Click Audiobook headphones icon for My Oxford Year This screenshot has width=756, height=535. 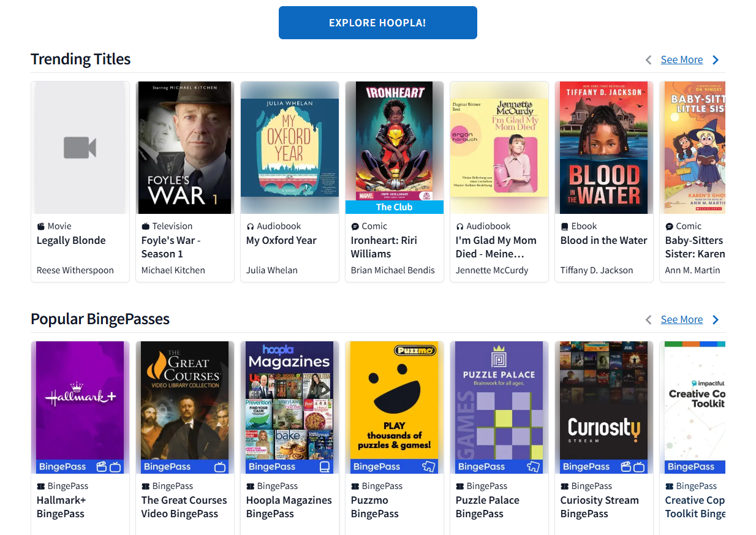251,226
